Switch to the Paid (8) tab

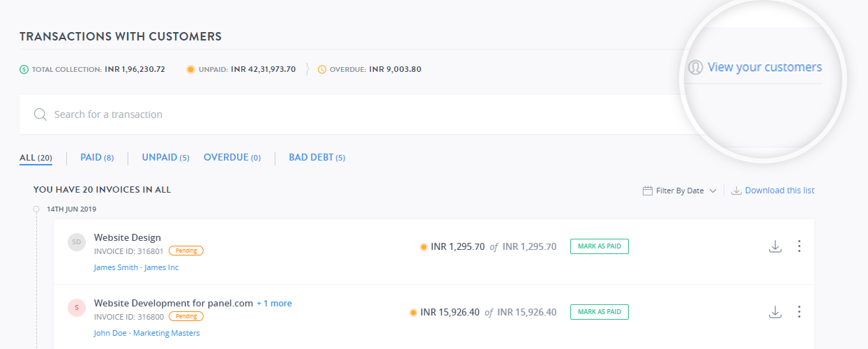pos(97,158)
